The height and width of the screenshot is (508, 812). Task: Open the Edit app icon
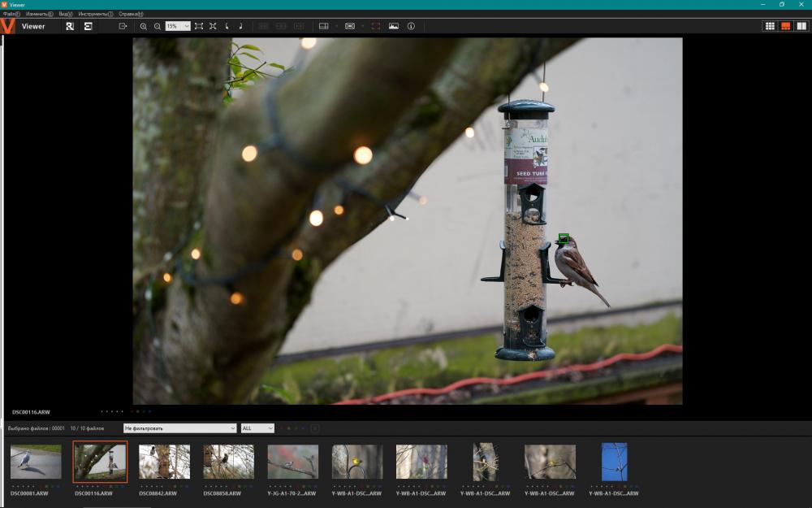click(88, 26)
